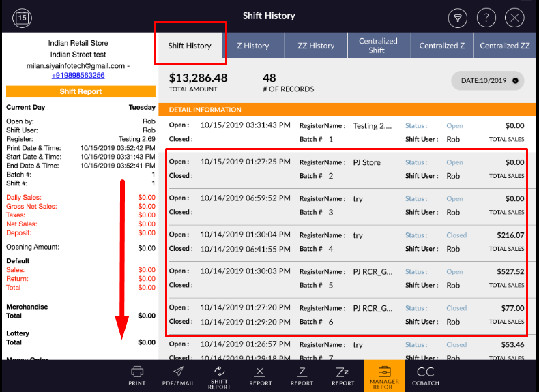
Task: Select the $77.00 shift record
Action: click(347, 315)
